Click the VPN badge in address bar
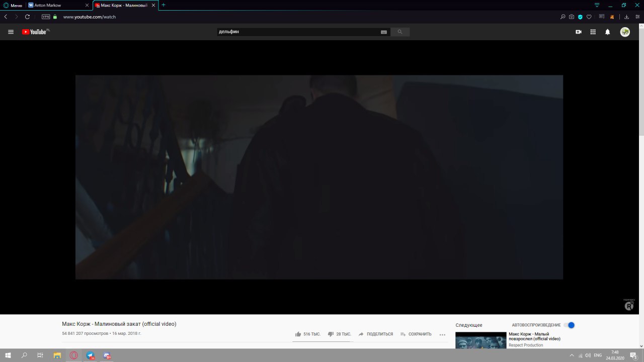This screenshot has width=644, height=362. pos(46,17)
